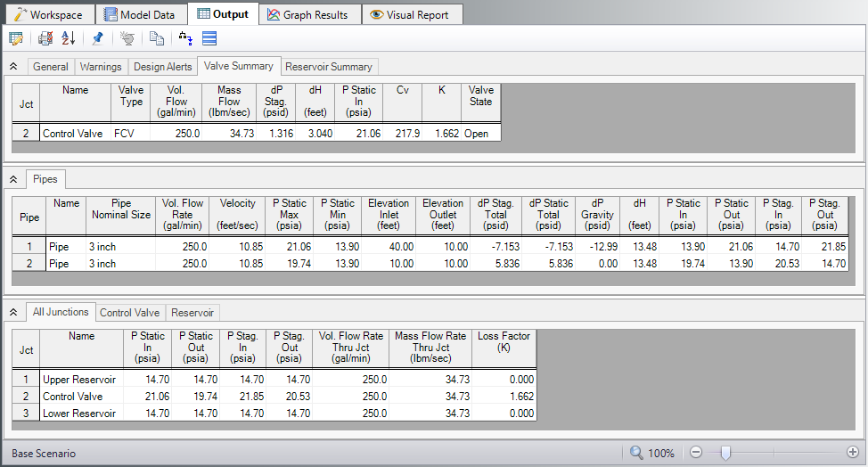Click the zoom slider handle
This screenshot has height=467, width=868.
(725, 453)
